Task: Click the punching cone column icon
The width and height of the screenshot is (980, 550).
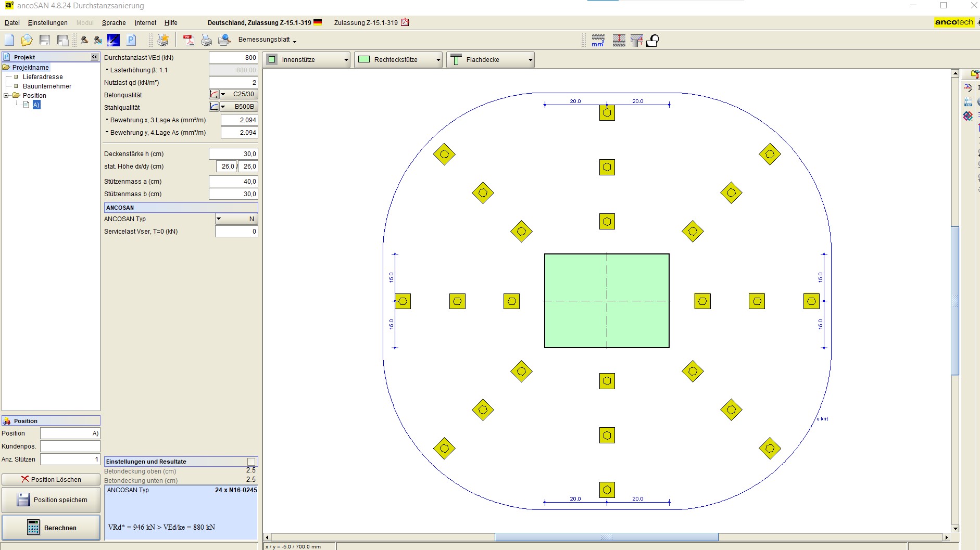Action: 636,41
